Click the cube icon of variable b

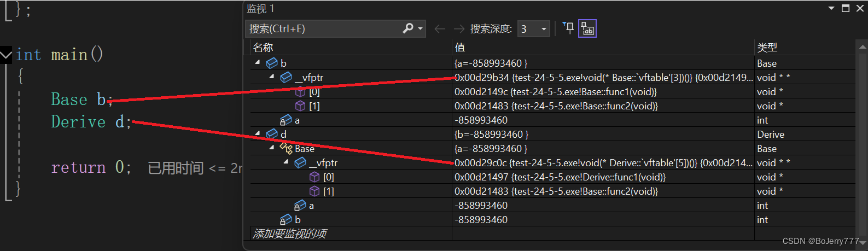pyautogui.click(x=272, y=63)
